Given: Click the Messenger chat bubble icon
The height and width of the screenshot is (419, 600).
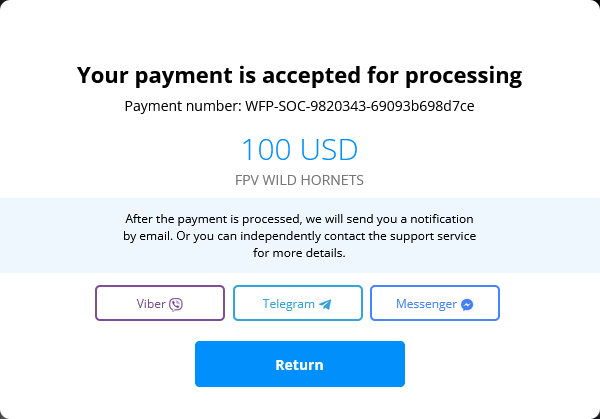Looking at the screenshot, I should (x=467, y=304).
